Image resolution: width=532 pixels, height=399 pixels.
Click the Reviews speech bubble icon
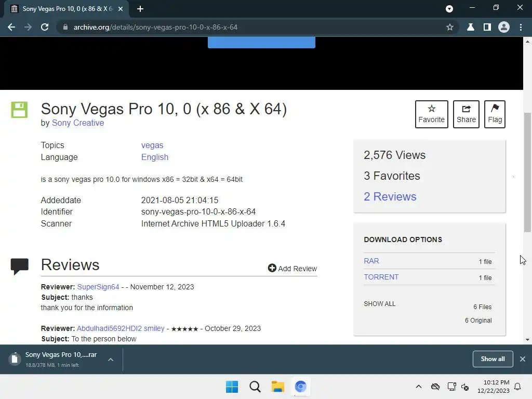point(19,267)
